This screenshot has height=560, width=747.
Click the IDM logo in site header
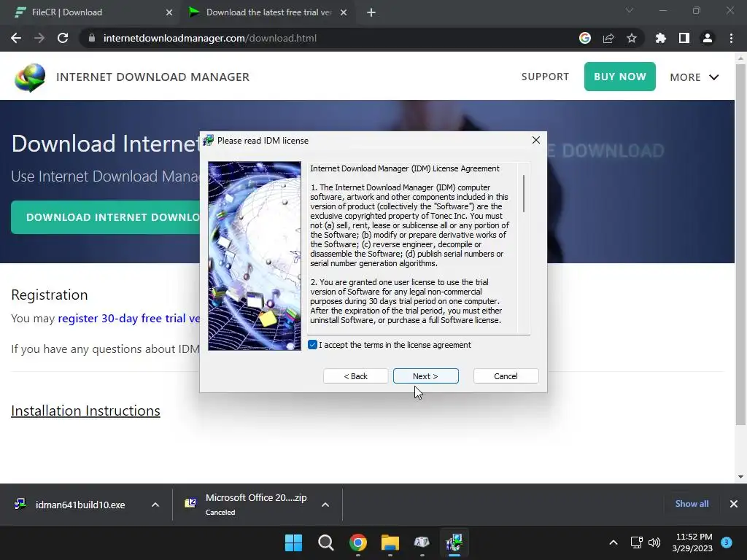pos(29,77)
